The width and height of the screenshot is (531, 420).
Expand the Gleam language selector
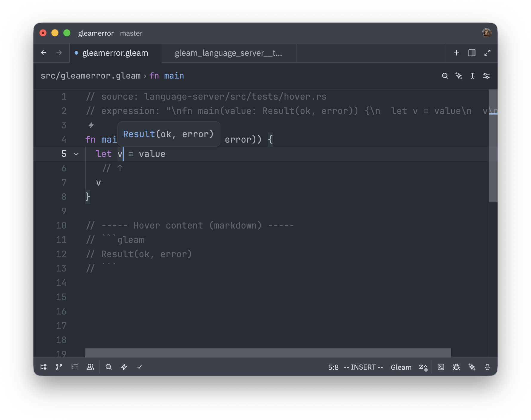(x=401, y=367)
